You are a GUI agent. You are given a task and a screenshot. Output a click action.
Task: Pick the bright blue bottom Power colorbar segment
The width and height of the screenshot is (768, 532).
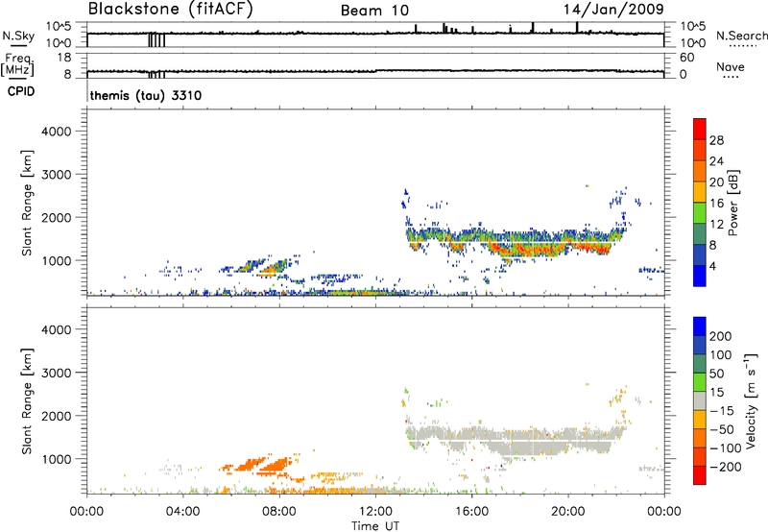[700, 276]
